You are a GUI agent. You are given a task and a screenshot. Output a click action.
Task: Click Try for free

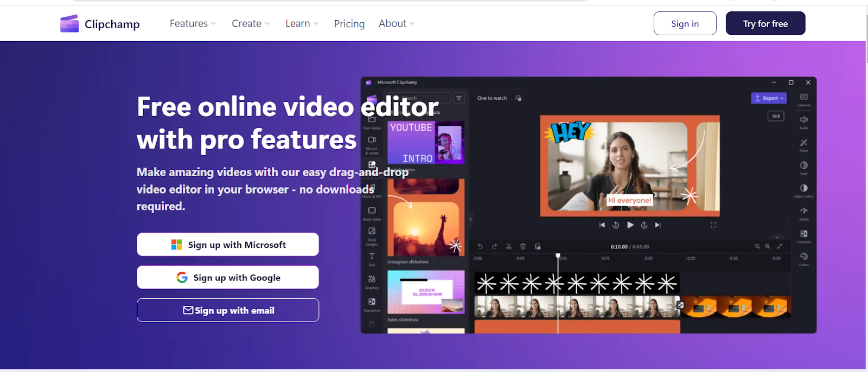point(765,23)
